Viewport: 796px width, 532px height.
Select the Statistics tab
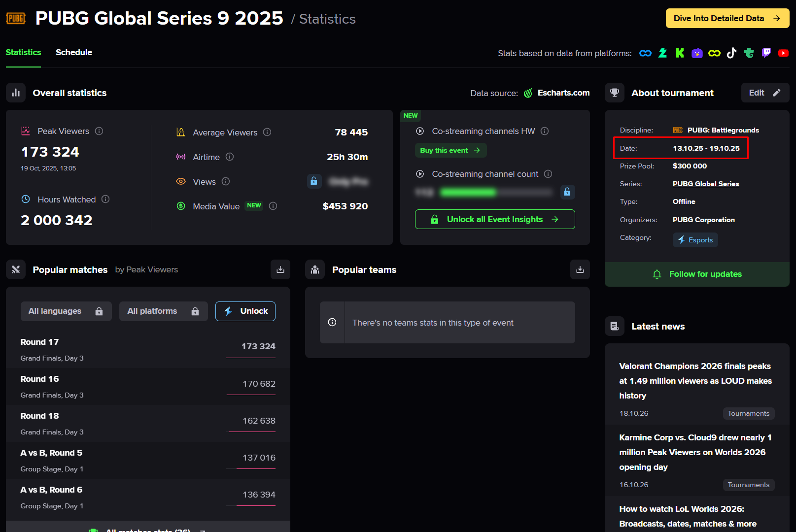[23, 52]
